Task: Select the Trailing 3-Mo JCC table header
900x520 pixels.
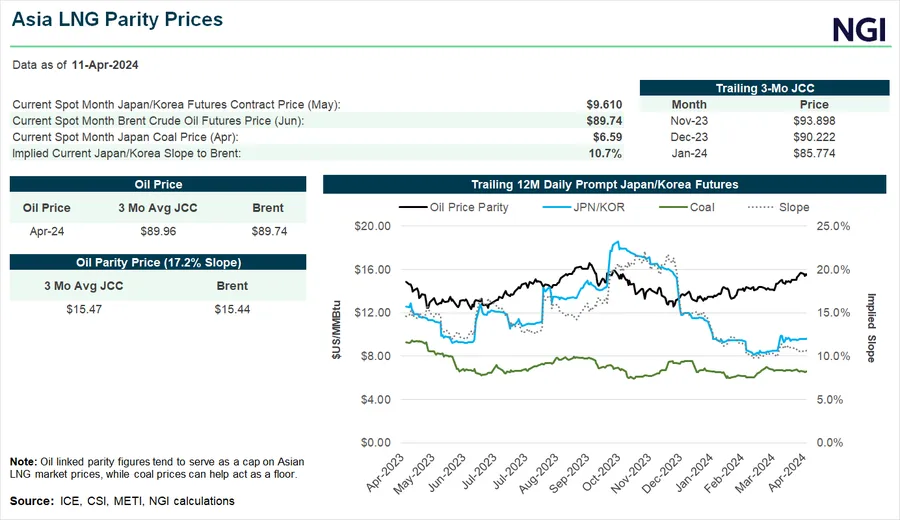Action: pyautogui.click(x=762, y=88)
